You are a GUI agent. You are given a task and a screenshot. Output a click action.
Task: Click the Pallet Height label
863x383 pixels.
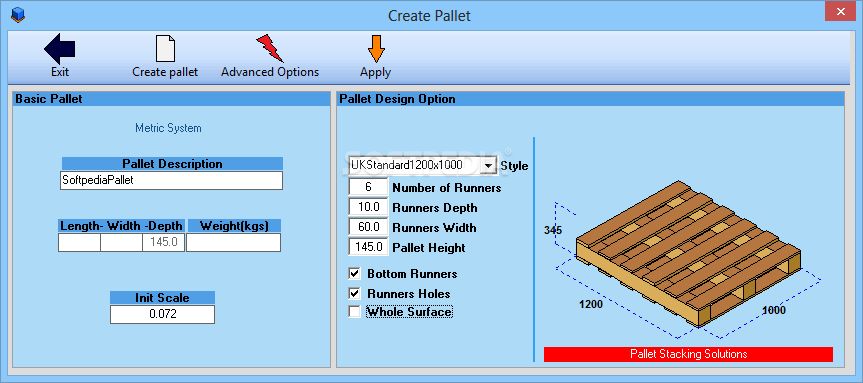coord(429,248)
